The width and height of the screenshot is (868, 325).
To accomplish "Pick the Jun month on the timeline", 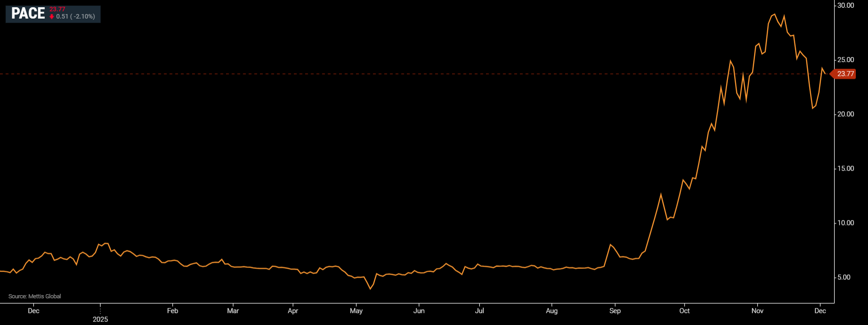I will [419, 311].
